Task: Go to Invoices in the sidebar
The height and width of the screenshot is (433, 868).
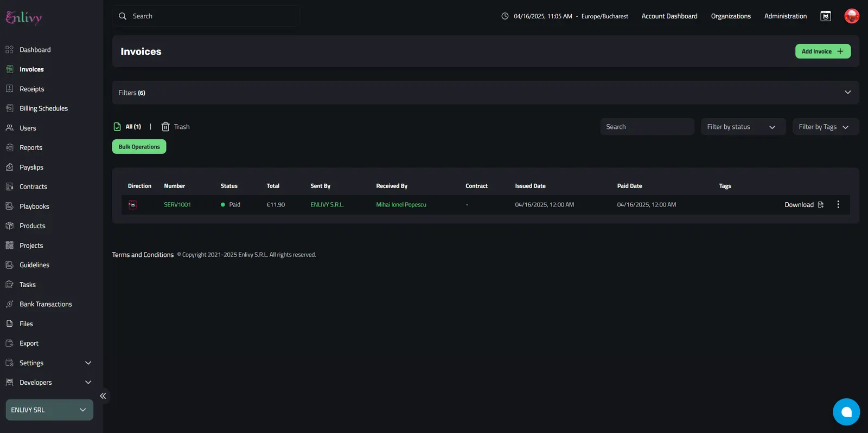Action: pyautogui.click(x=31, y=69)
